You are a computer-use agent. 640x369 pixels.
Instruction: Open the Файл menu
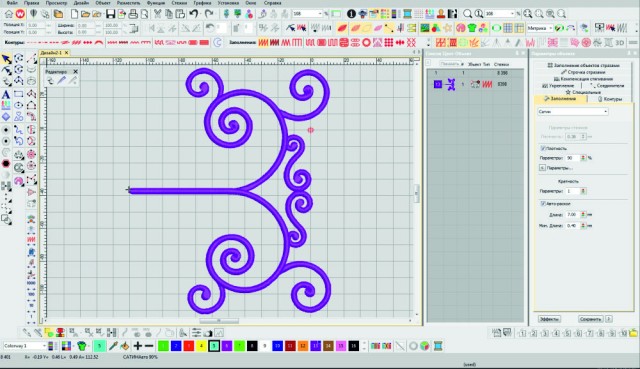(x=12, y=3)
